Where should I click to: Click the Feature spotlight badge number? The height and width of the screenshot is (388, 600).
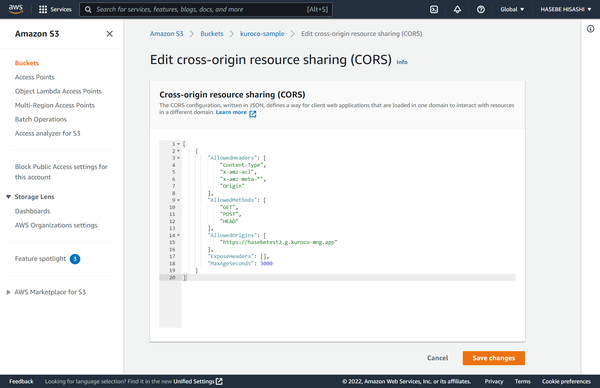(x=75, y=259)
